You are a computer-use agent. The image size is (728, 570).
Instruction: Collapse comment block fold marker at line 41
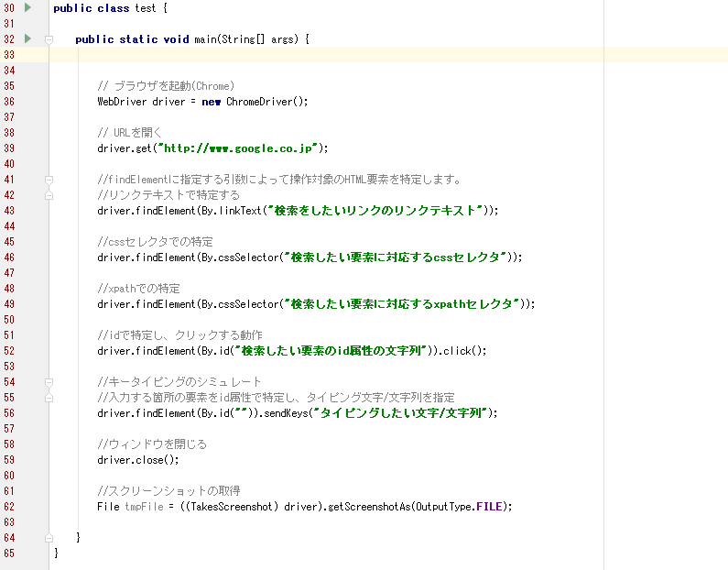49,180
